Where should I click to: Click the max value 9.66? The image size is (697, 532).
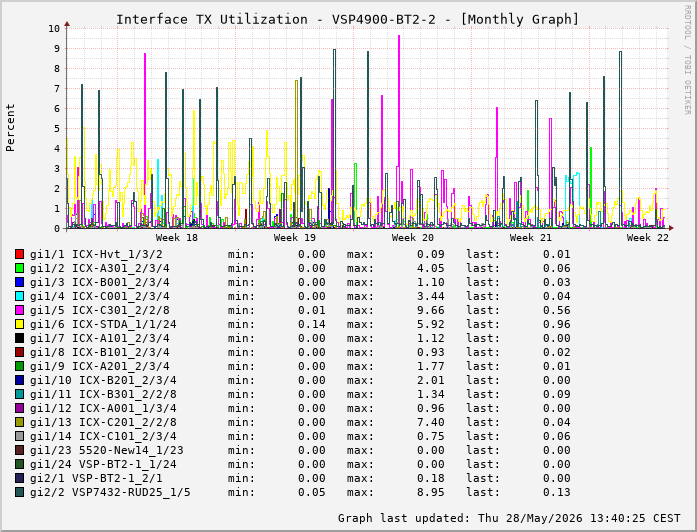430,310
